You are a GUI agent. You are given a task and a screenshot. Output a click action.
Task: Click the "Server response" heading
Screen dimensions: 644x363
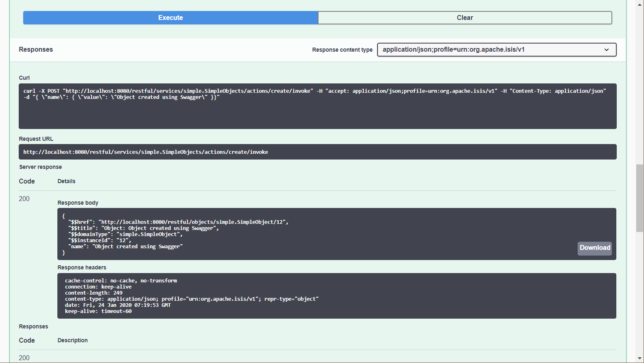[40, 167]
